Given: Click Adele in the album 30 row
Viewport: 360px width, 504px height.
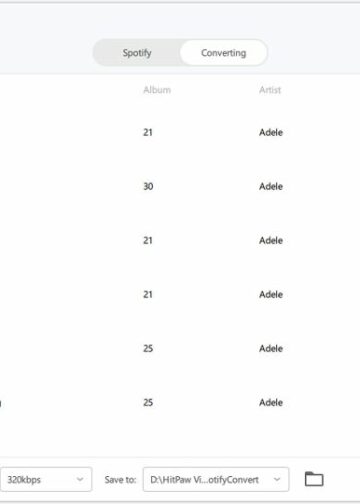Looking at the screenshot, I should pos(271,186).
